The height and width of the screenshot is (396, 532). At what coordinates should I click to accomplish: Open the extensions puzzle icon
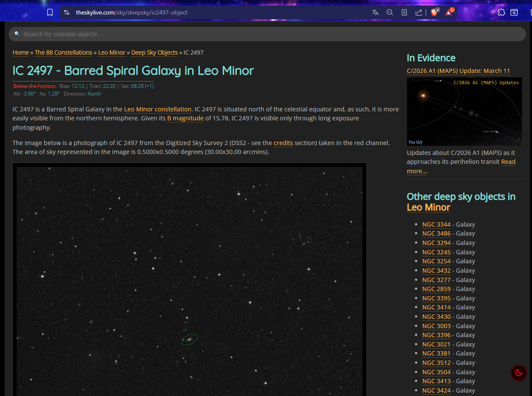click(x=501, y=12)
